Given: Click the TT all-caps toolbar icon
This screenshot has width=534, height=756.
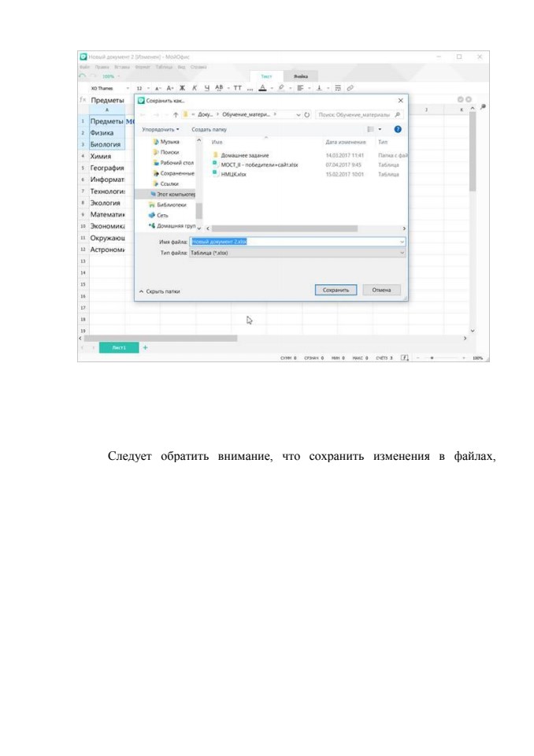Looking at the screenshot, I should point(237,88).
